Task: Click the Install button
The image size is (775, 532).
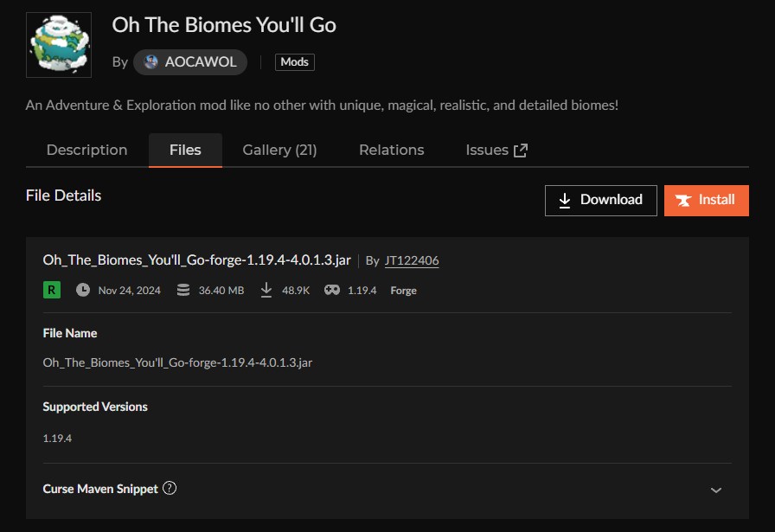Action: (x=706, y=200)
